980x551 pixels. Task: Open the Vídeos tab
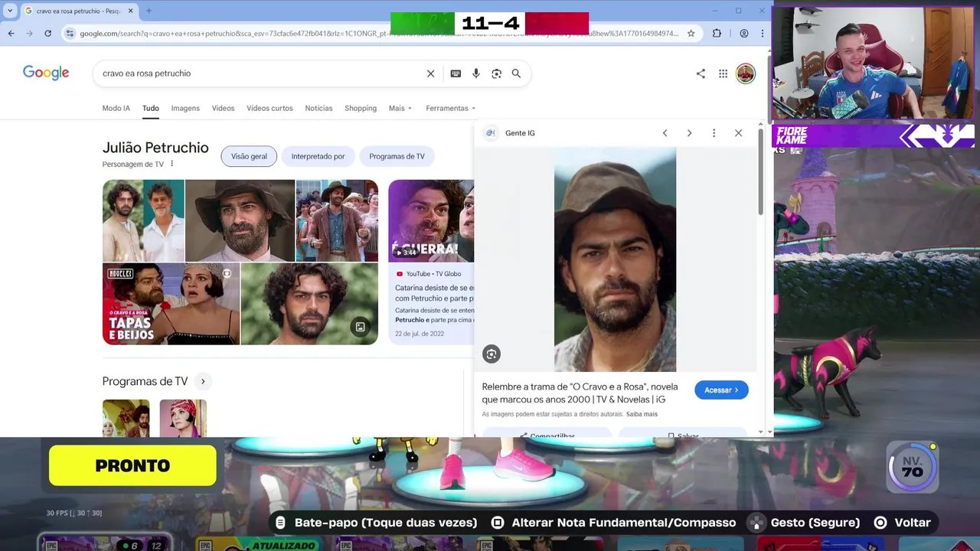pos(223,108)
